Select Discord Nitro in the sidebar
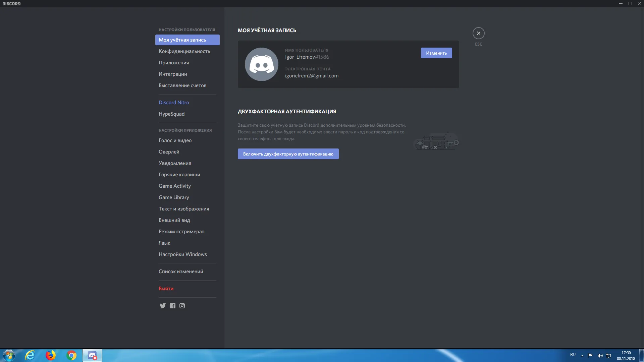The width and height of the screenshot is (644, 362). [174, 103]
